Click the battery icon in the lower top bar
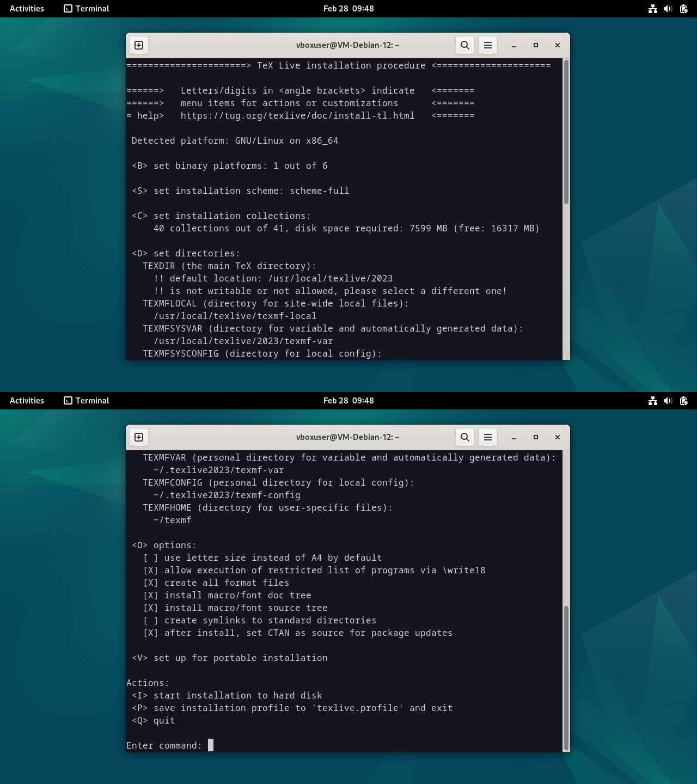The width and height of the screenshot is (697, 784). pos(683,401)
